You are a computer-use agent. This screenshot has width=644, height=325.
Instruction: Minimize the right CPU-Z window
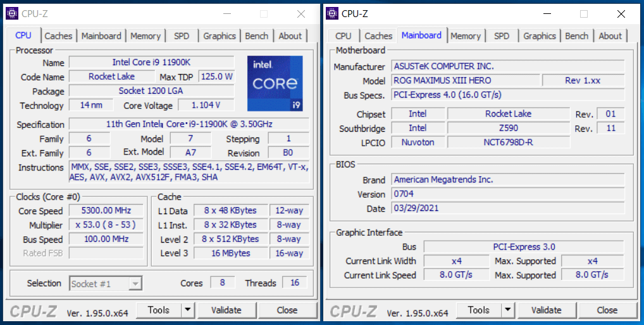coord(547,14)
